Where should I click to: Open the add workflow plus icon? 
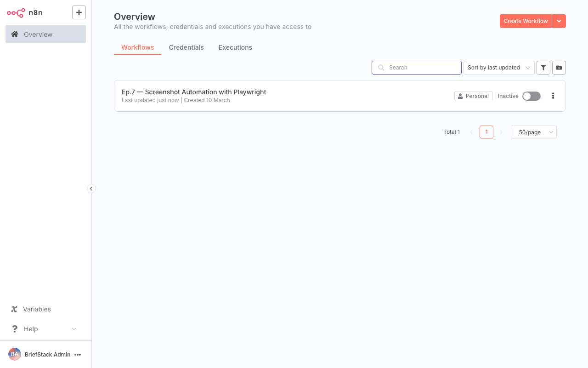coord(79,12)
